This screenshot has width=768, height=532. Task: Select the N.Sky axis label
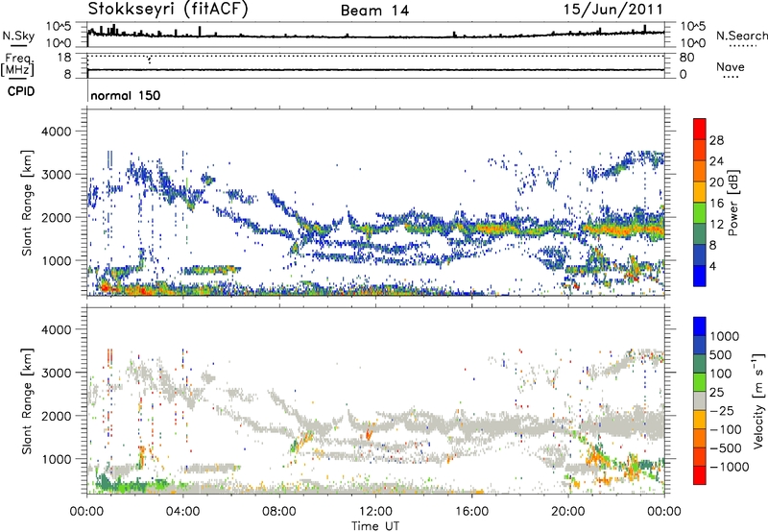[18, 36]
